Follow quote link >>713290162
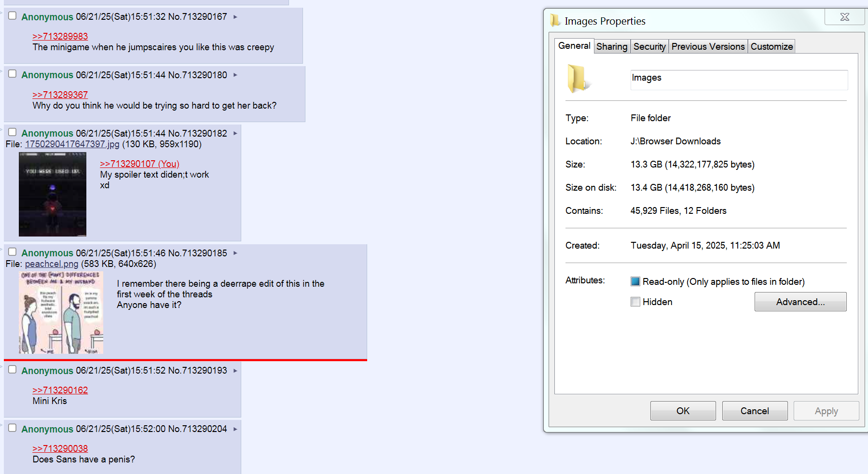This screenshot has height=474, width=868. coord(60,390)
